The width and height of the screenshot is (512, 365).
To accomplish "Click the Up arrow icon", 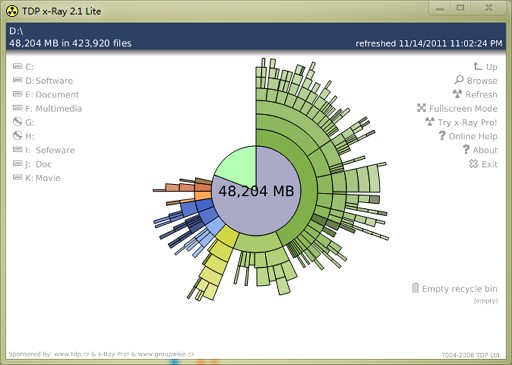I will point(478,66).
